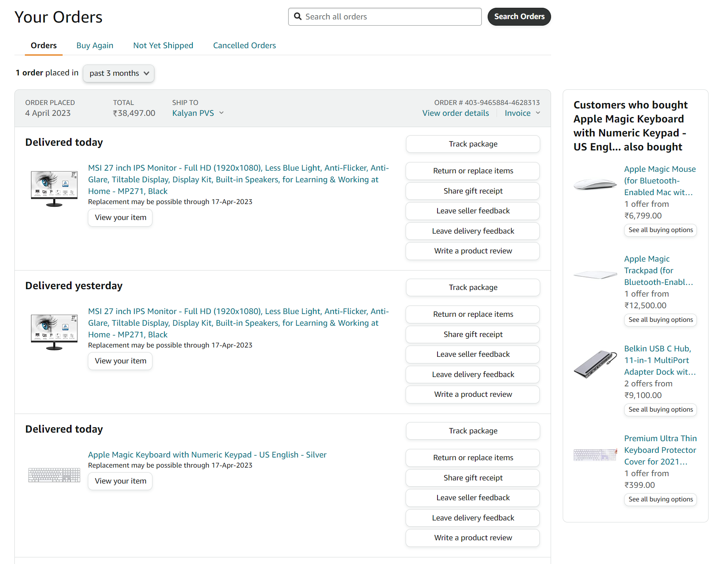This screenshot has height=564, width=728.
Task: Track package for first MSI monitor
Action: pyautogui.click(x=473, y=144)
